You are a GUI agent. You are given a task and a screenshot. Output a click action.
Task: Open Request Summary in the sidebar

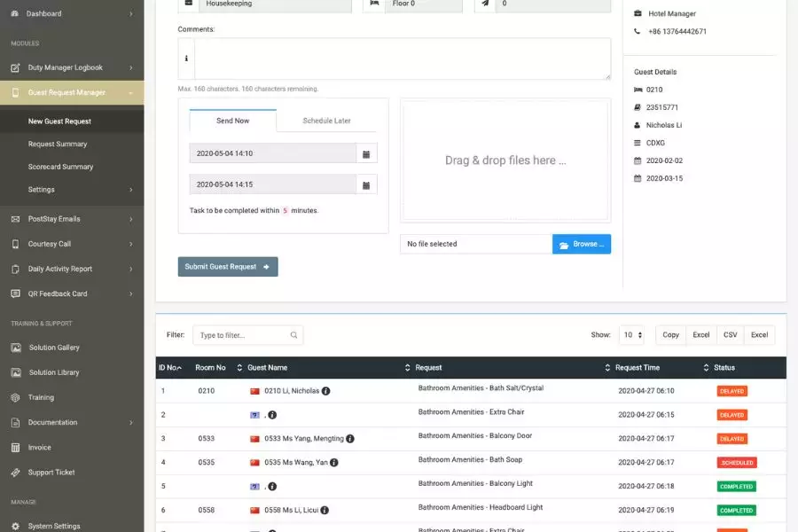pos(58,144)
